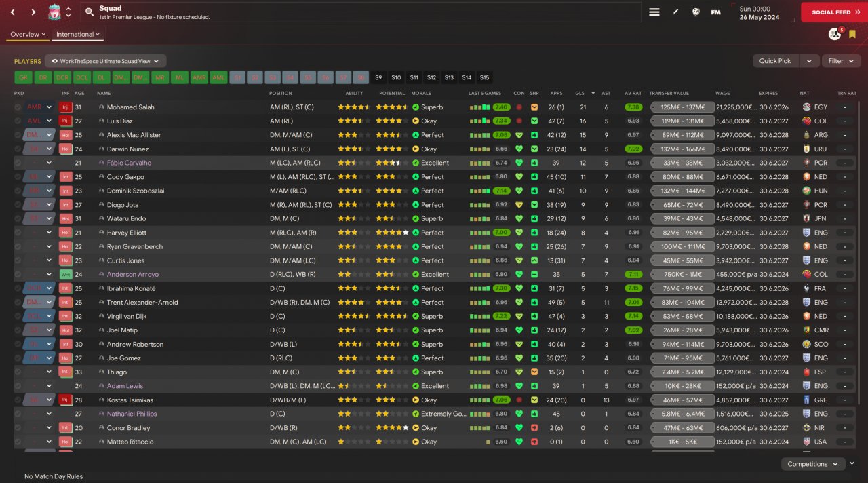Click the Liverpool club crest
This screenshot has width=868, height=483.
click(55, 12)
